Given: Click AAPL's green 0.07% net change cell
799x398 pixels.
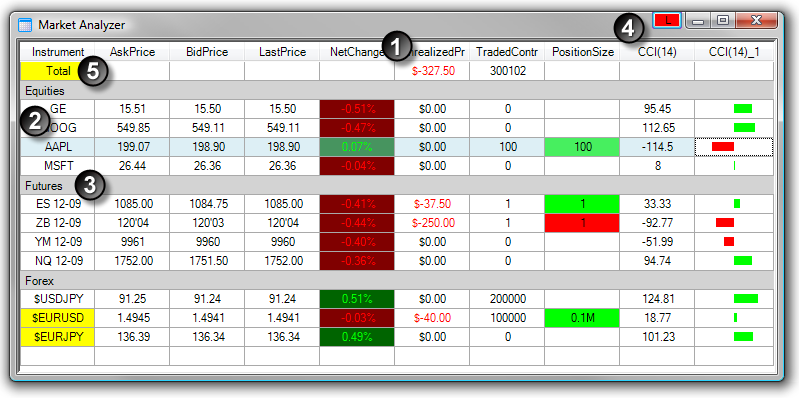Looking at the screenshot, I should pyautogui.click(x=357, y=147).
